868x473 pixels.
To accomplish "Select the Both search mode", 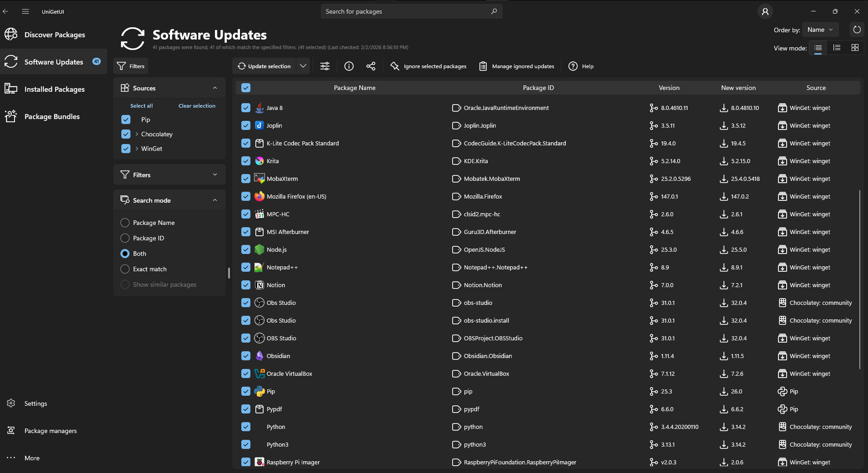I will coord(125,254).
